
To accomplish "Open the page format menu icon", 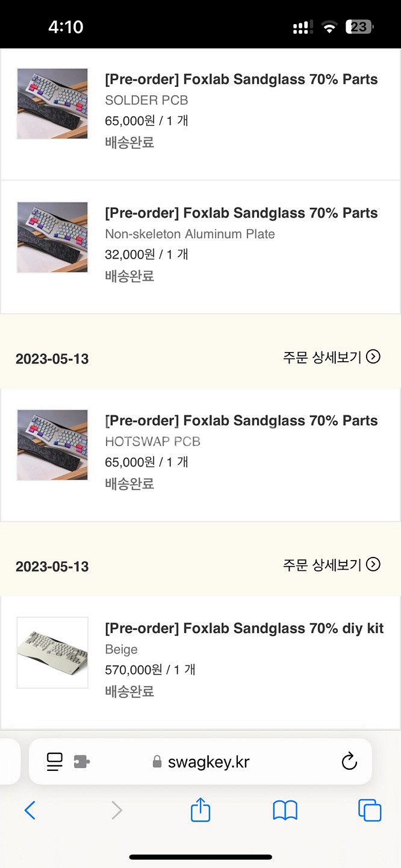I will 54,762.
